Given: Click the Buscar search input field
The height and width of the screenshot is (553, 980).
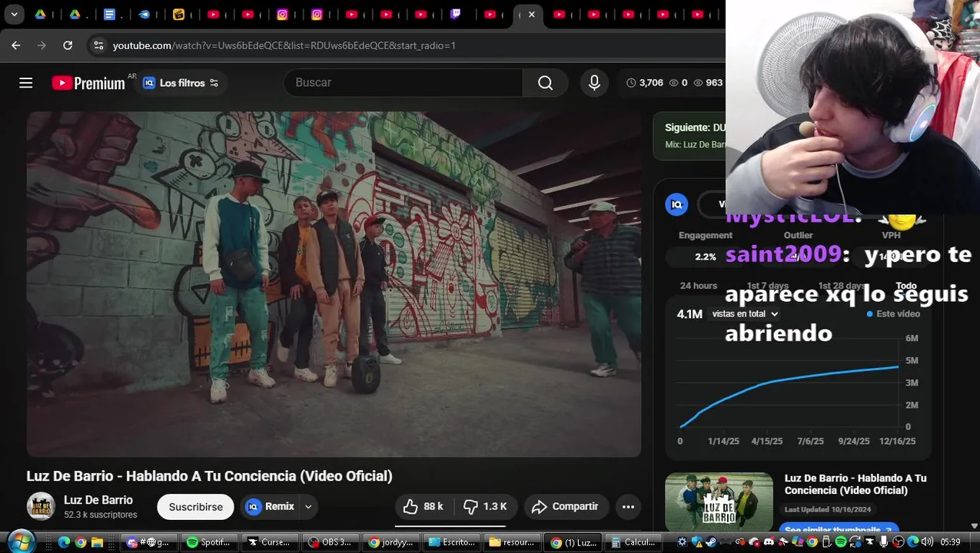Looking at the screenshot, I should [x=404, y=83].
